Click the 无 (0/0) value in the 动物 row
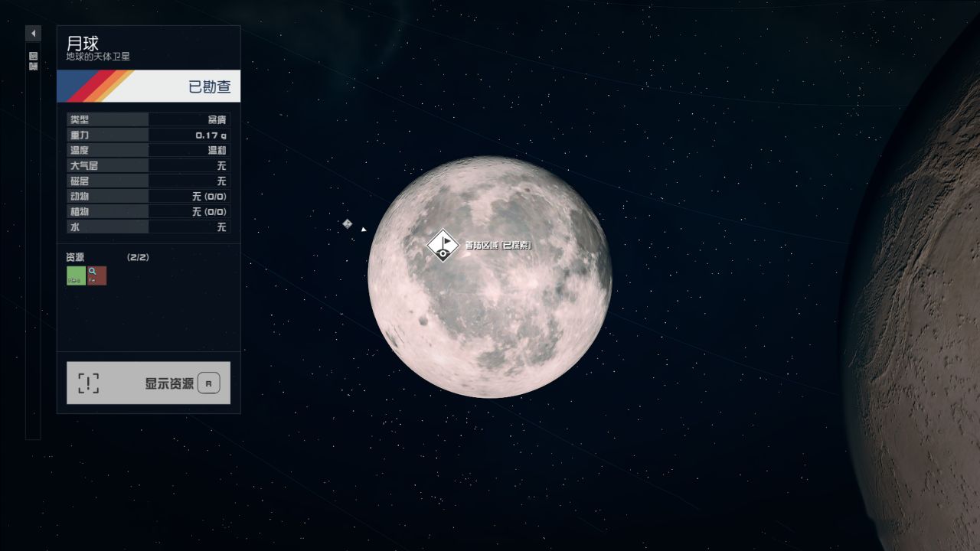The height and width of the screenshot is (551, 980). click(209, 196)
